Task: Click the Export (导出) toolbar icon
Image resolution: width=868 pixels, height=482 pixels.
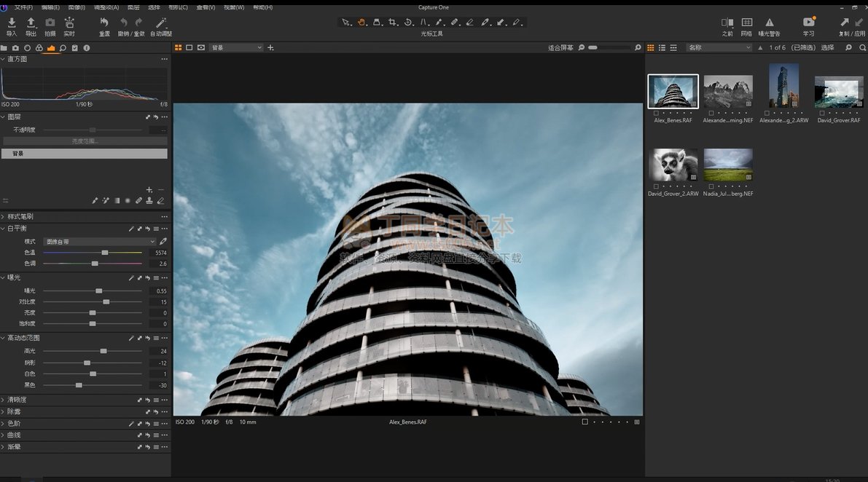Action: pos(31,23)
